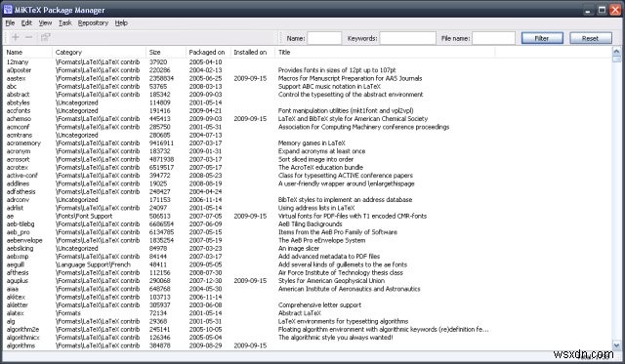Open the Edit menu
This screenshot has width=625, height=364.
[26, 23]
